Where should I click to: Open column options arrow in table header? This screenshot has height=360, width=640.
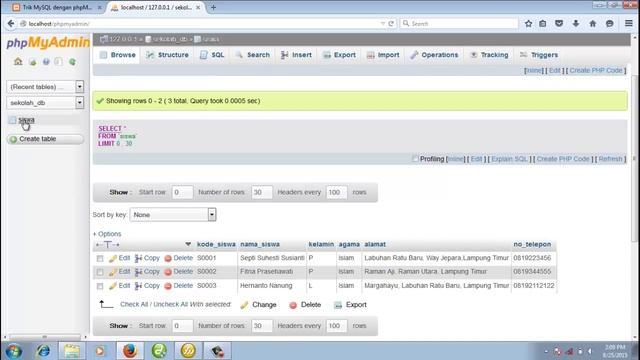pos(188,244)
